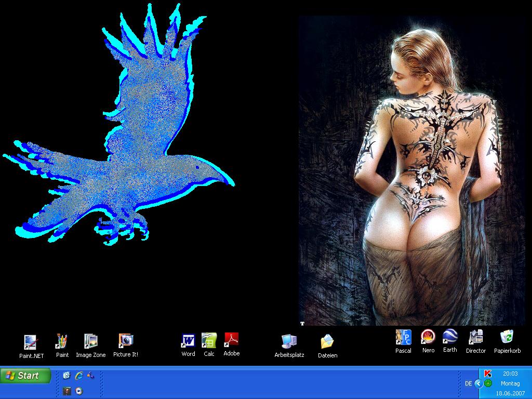Select the Papierkorb recycle bin

pos(507,338)
